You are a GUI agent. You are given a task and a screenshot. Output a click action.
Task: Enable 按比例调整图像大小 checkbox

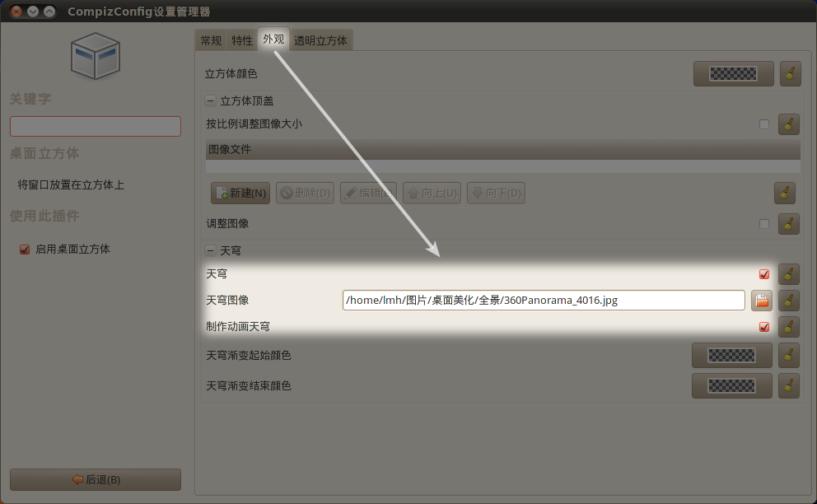[763, 124]
